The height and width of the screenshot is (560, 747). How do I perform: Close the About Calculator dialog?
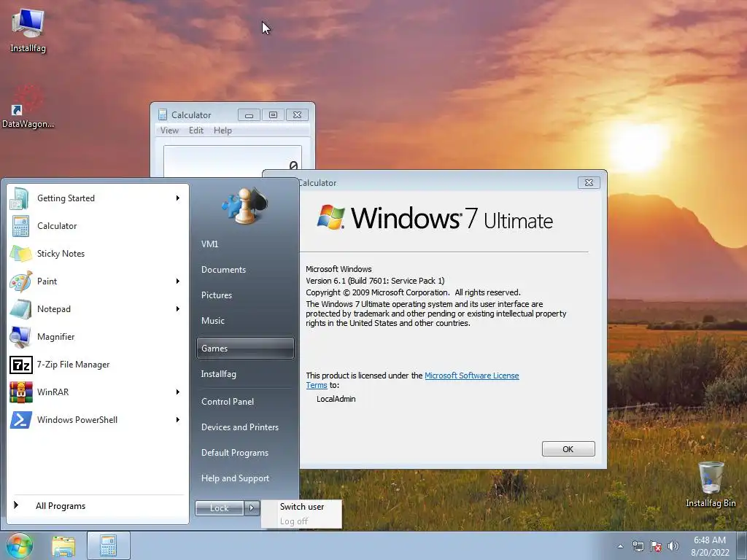[x=589, y=182]
